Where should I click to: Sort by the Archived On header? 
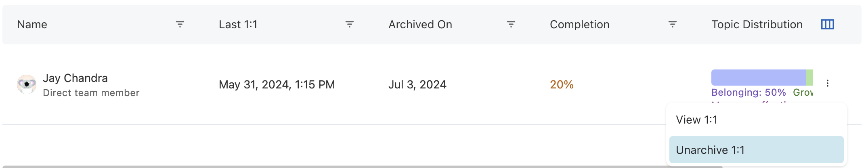[420, 25]
